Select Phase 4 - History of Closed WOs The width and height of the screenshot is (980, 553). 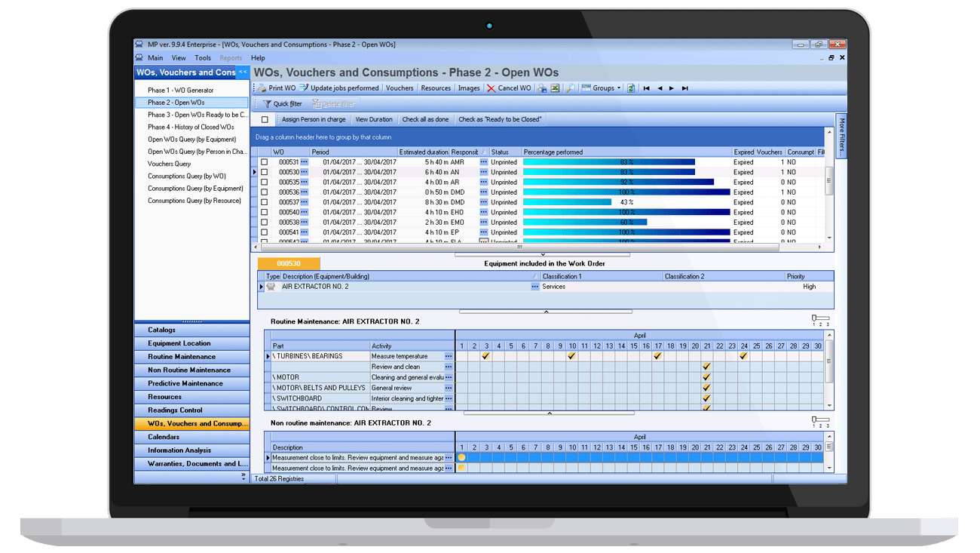(191, 127)
